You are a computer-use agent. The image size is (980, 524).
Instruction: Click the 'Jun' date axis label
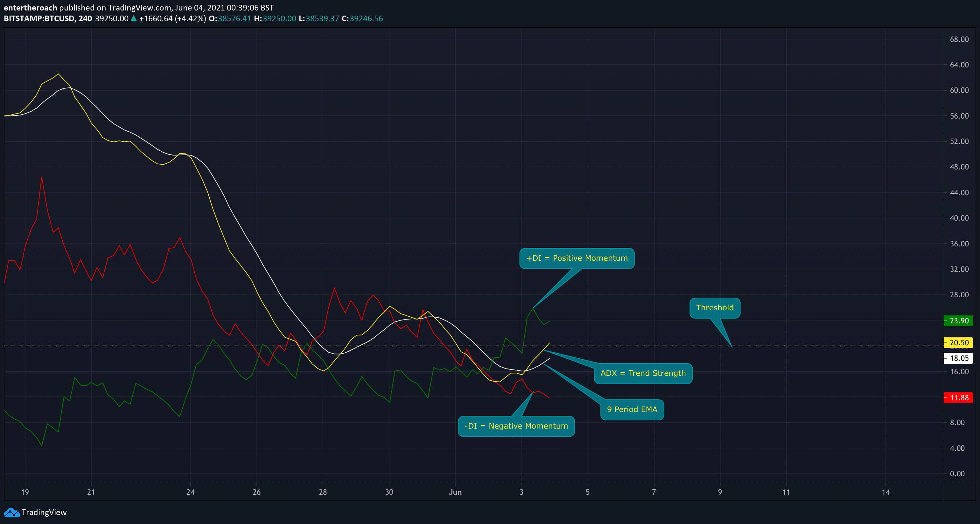point(455,492)
